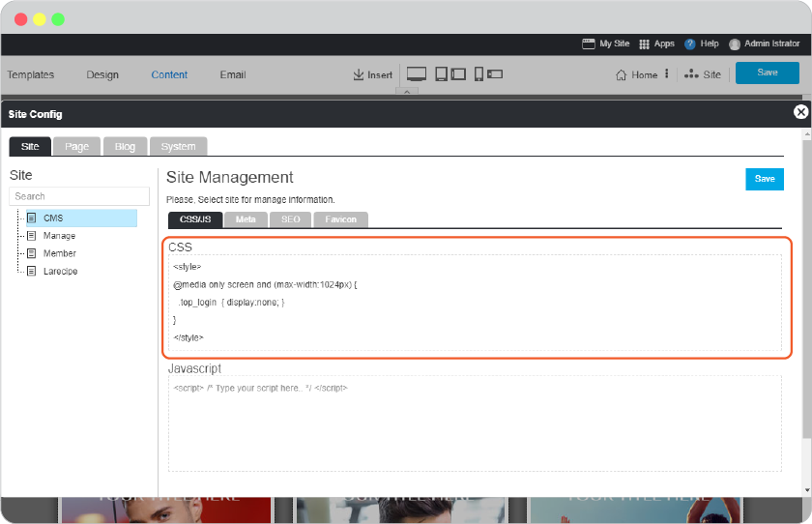Image resolution: width=812 pixels, height=524 pixels.
Task: Select Manage in the site tree
Action: pos(60,236)
